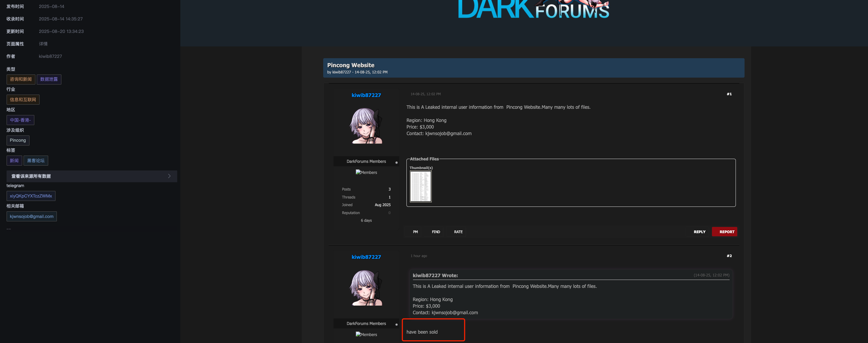
Task: Click the 收录时间 value 2025-08-14 14:35:27
Action: point(61,19)
